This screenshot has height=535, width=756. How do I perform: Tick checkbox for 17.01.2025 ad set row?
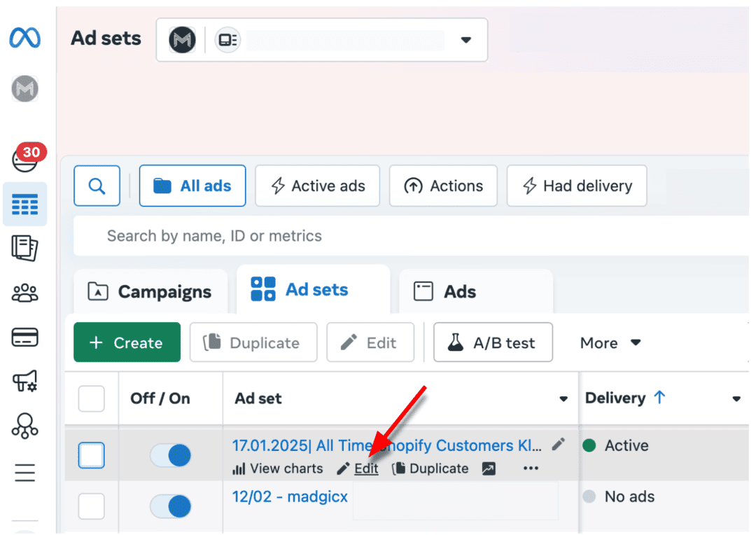point(91,455)
